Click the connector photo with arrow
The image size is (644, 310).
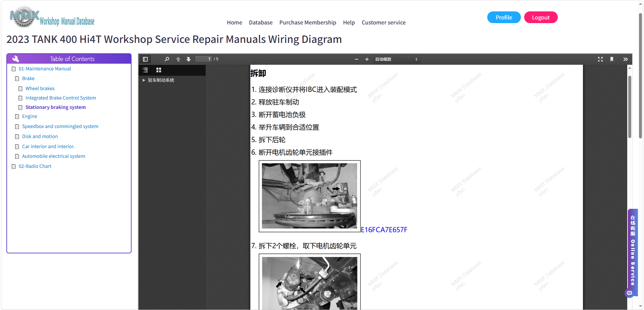(309, 196)
